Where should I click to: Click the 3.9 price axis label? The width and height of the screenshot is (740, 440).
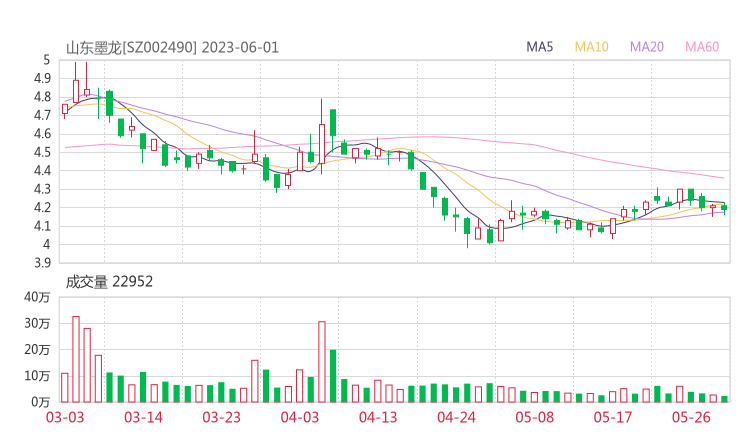point(44,263)
